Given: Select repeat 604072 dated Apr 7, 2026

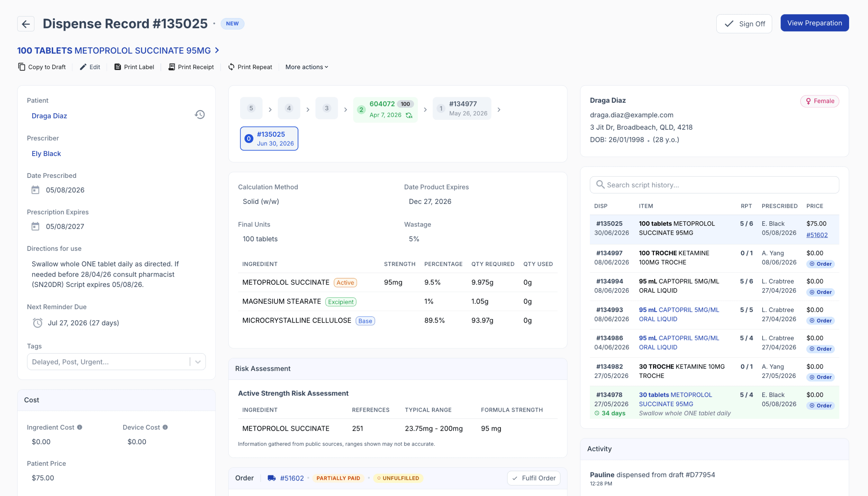Looking at the screenshot, I should tap(385, 109).
